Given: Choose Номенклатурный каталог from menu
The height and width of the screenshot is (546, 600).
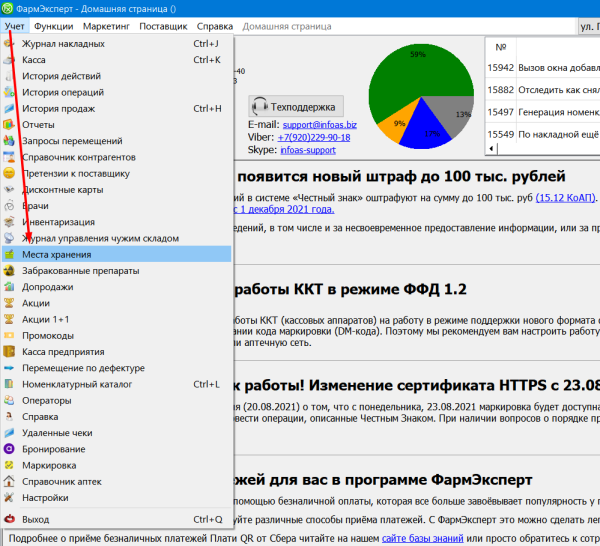Looking at the screenshot, I should [77, 384].
